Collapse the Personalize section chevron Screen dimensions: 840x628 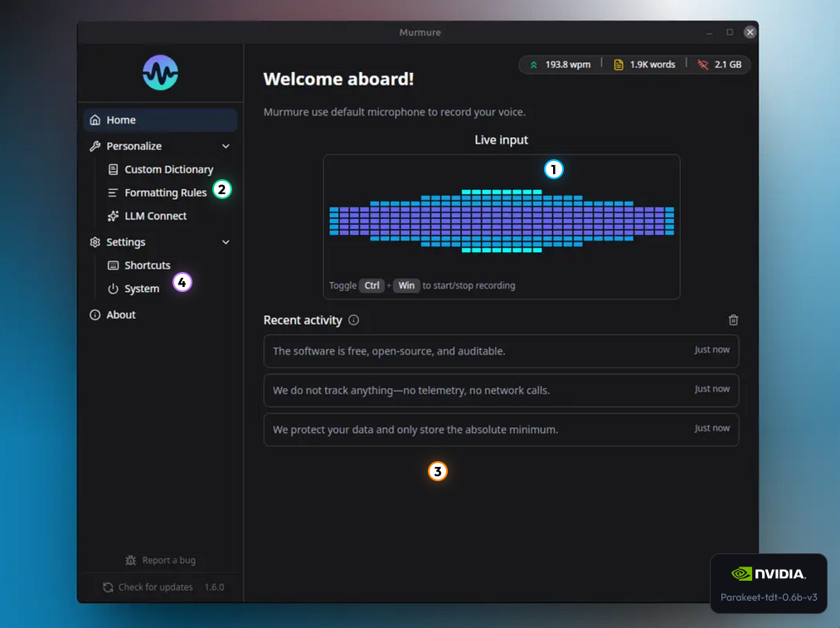point(226,146)
